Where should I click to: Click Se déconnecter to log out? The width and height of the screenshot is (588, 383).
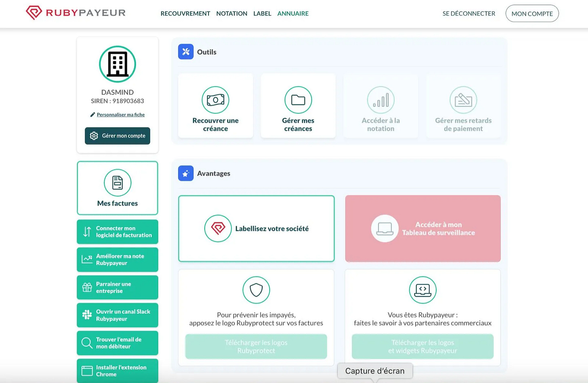click(x=469, y=13)
